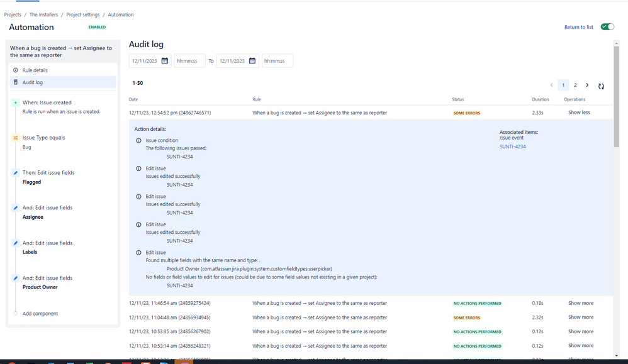
Task: Click the Status column header
Action: [x=457, y=99]
